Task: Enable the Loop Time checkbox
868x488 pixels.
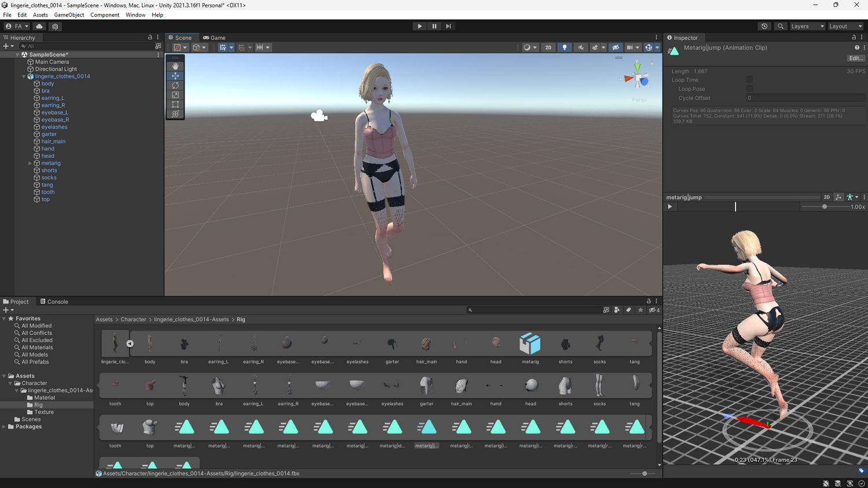Action: click(749, 79)
